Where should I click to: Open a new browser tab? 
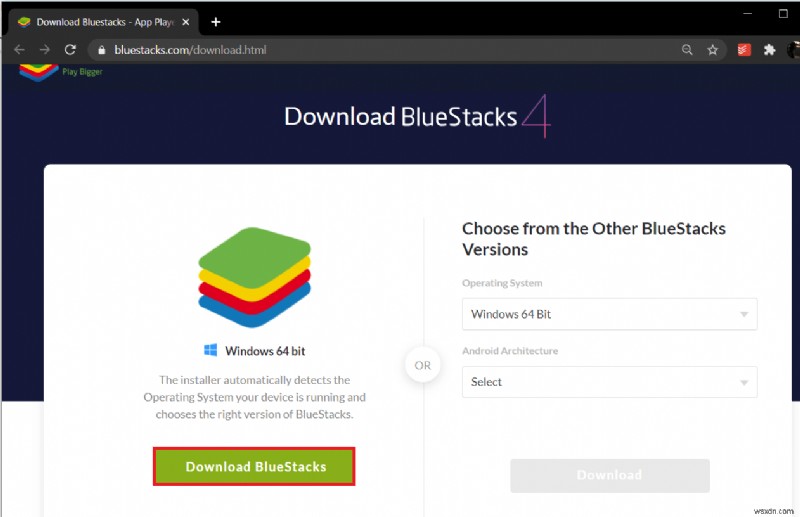[x=215, y=21]
